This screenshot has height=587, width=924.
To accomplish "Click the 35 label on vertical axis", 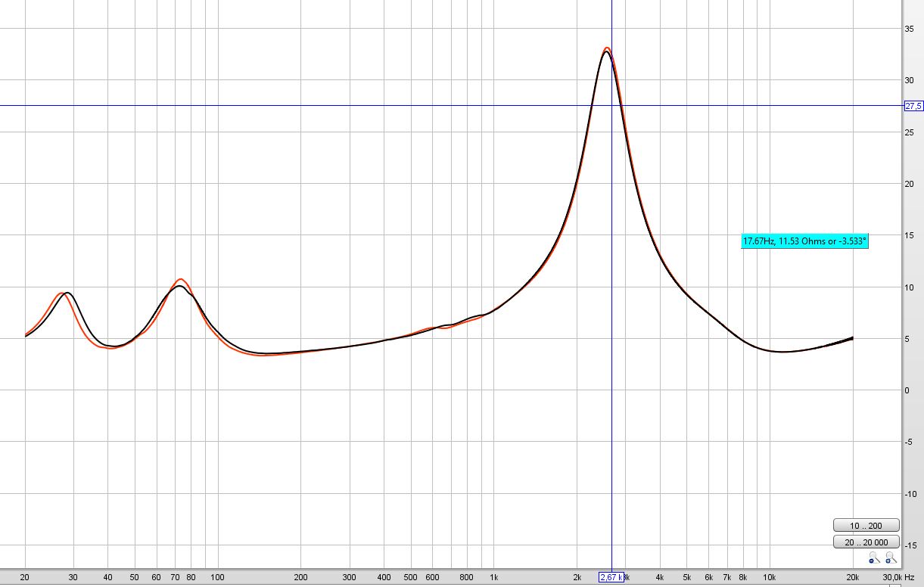I will 909,29.
